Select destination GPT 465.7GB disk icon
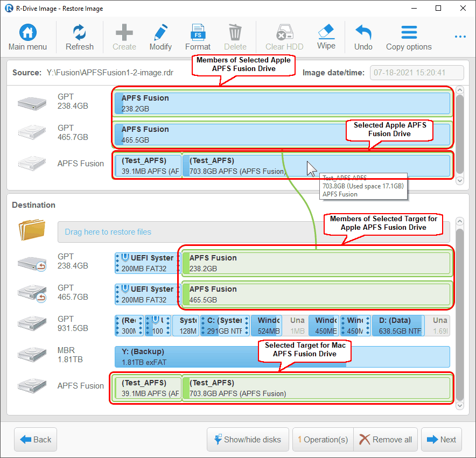This screenshot has height=458, width=476. point(32,293)
